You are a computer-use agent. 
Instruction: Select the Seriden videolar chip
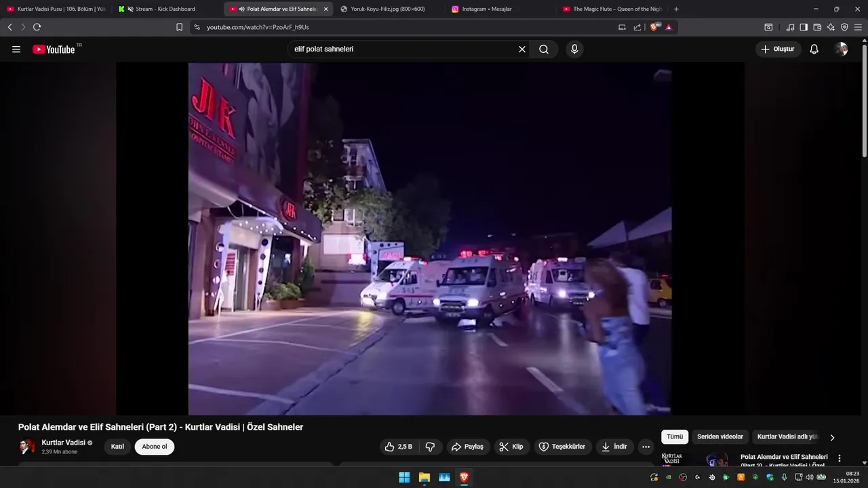coord(720,437)
